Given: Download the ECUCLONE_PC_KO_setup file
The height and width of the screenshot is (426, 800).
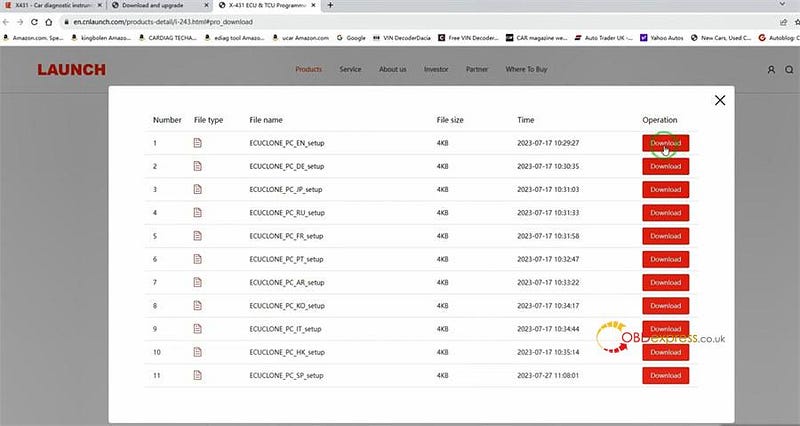Looking at the screenshot, I should pos(665,306).
